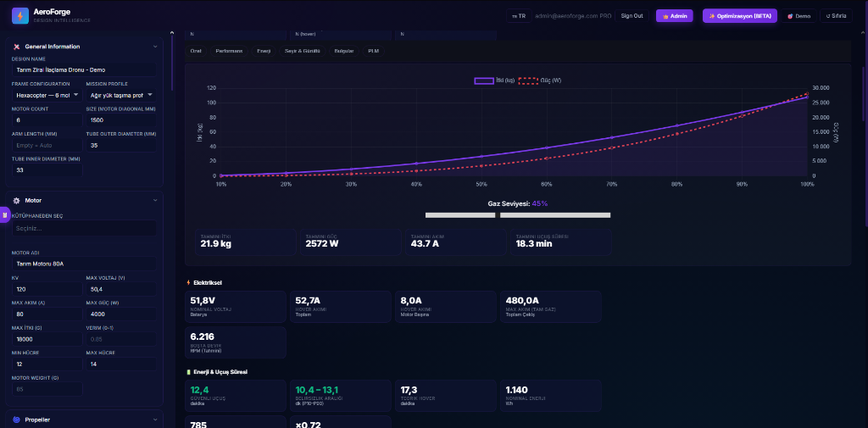
Task: Click the 52,7A Hover Akımı Toplam card
Action: tap(341, 307)
